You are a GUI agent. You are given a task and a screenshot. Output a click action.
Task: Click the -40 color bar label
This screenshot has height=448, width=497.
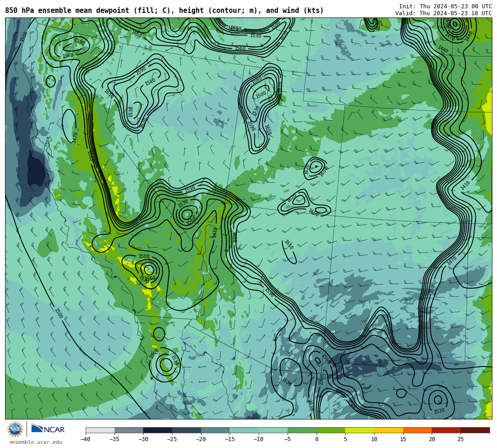click(x=86, y=439)
